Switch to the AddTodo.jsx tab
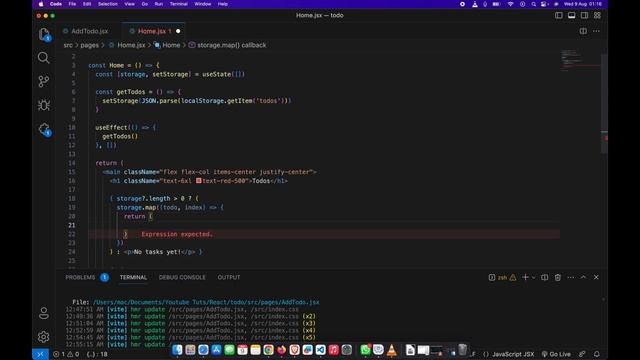The height and width of the screenshot is (360, 640). (89, 31)
